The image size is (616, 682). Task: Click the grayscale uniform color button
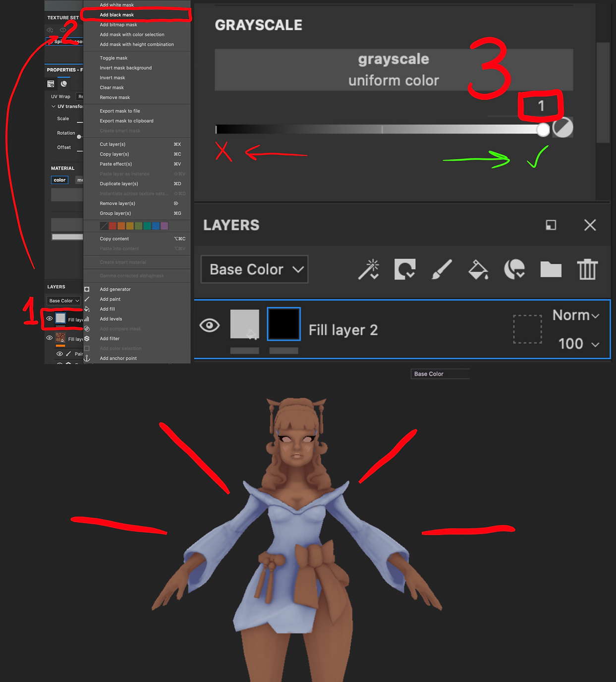393,70
